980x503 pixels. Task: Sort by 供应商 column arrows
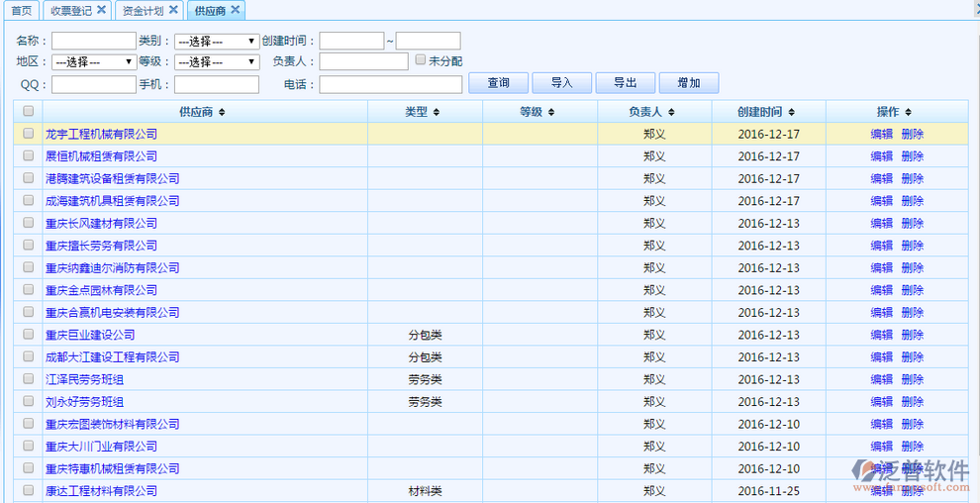222,112
